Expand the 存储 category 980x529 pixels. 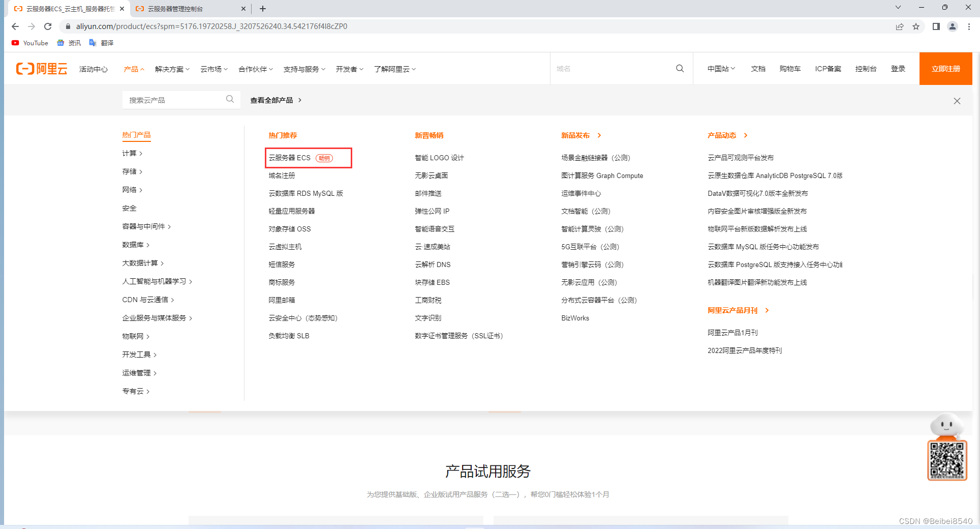(x=132, y=171)
